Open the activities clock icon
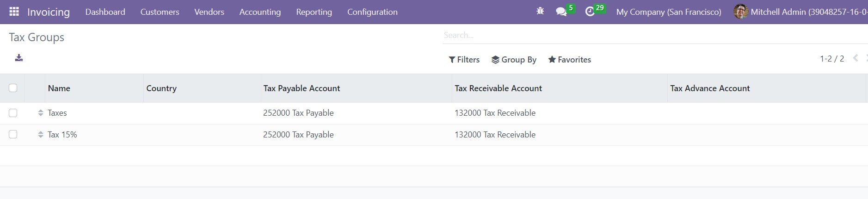This screenshot has height=199, width=868. point(590,12)
